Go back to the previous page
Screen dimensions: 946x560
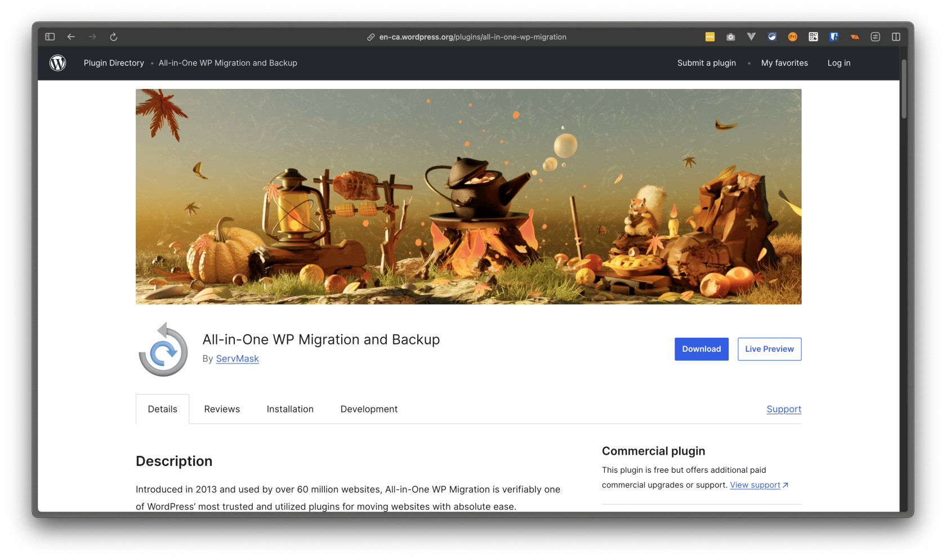[x=71, y=37]
